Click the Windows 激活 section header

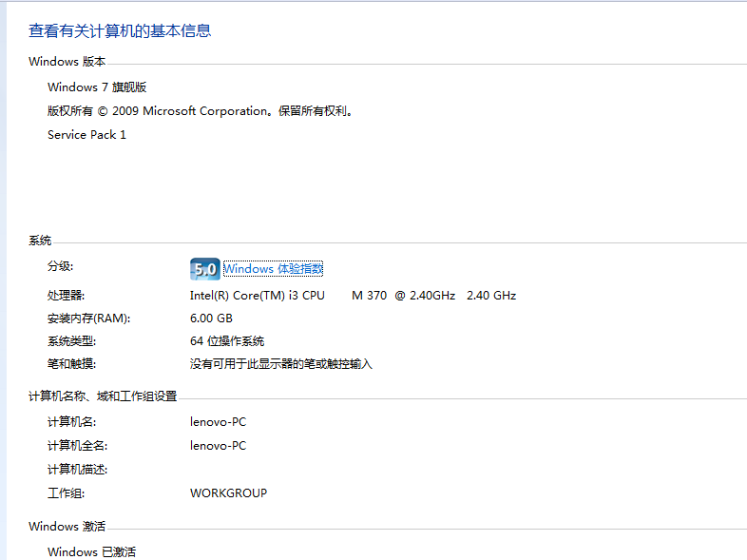pyautogui.click(x=67, y=527)
